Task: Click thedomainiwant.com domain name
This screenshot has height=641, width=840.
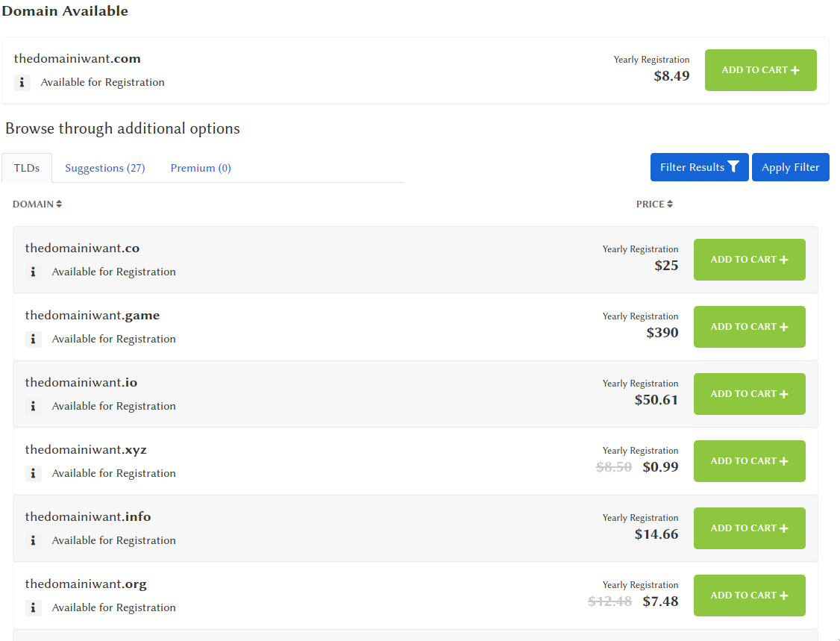Action: tap(77, 58)
